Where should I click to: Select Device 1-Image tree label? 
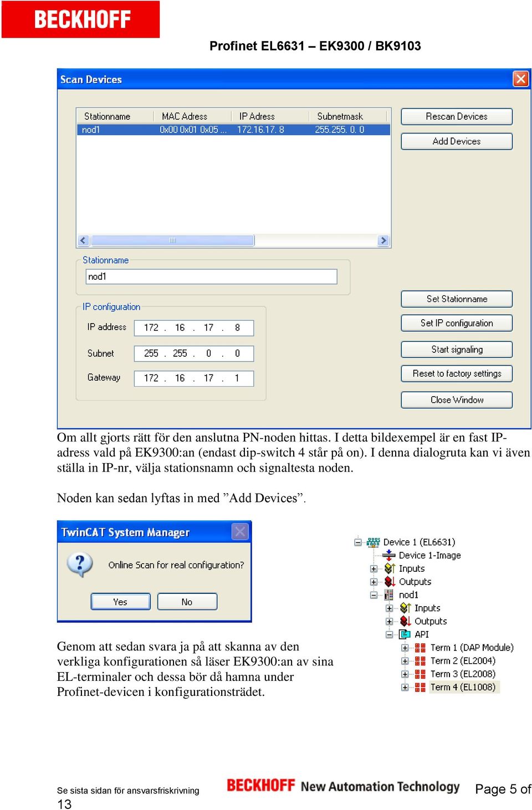click(430, 555)
